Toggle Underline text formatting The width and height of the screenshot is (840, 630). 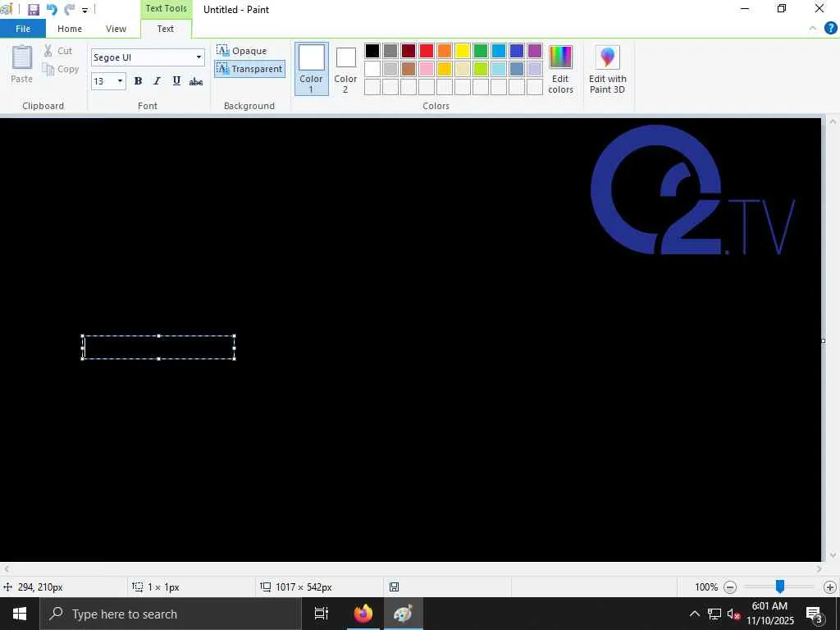176,81
